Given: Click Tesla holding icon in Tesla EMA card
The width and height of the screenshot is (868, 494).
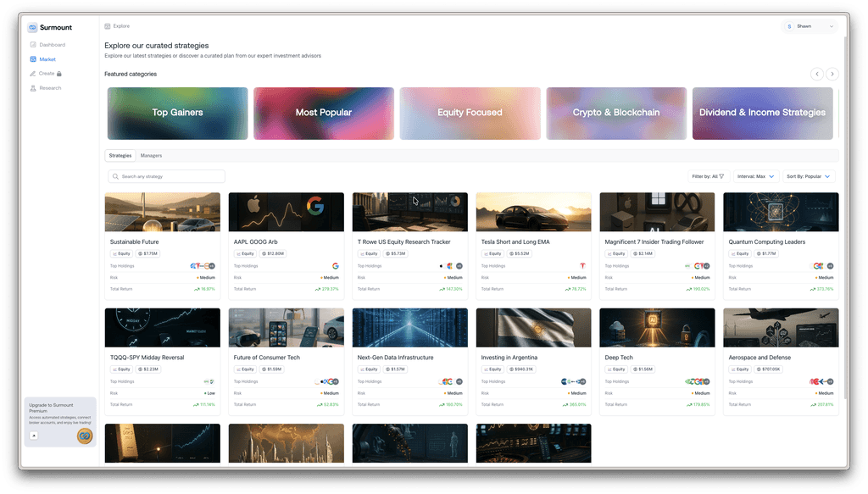Looking at the screenshot, I should click(x=582, y=266).
